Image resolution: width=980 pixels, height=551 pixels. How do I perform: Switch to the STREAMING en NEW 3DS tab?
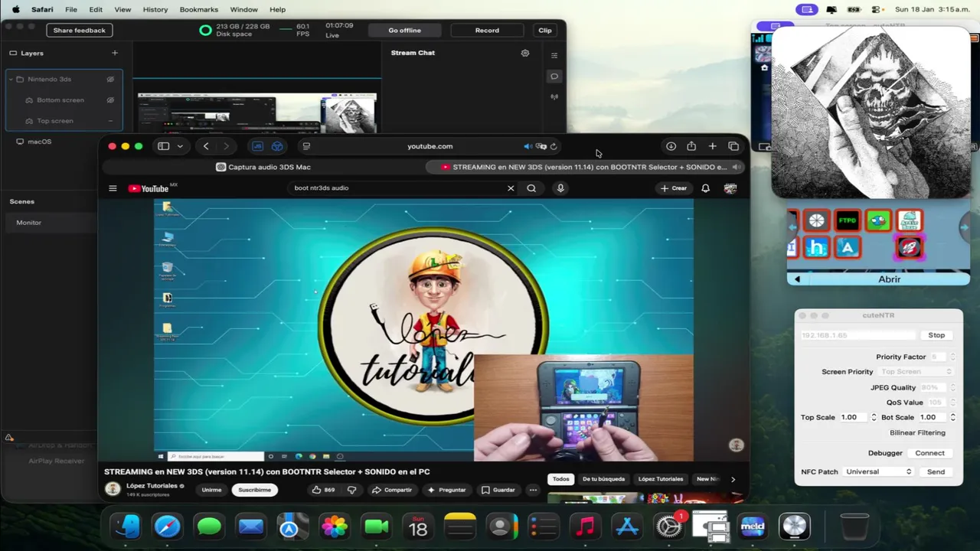pyautogui.click(x=584, y=167)
